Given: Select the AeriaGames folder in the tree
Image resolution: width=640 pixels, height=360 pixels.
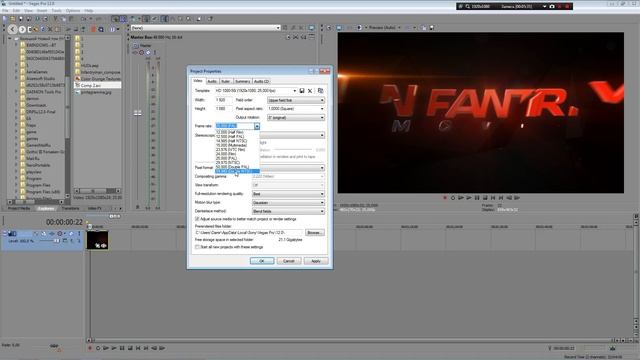Looking at the screenshot, I should pos(37,72).
